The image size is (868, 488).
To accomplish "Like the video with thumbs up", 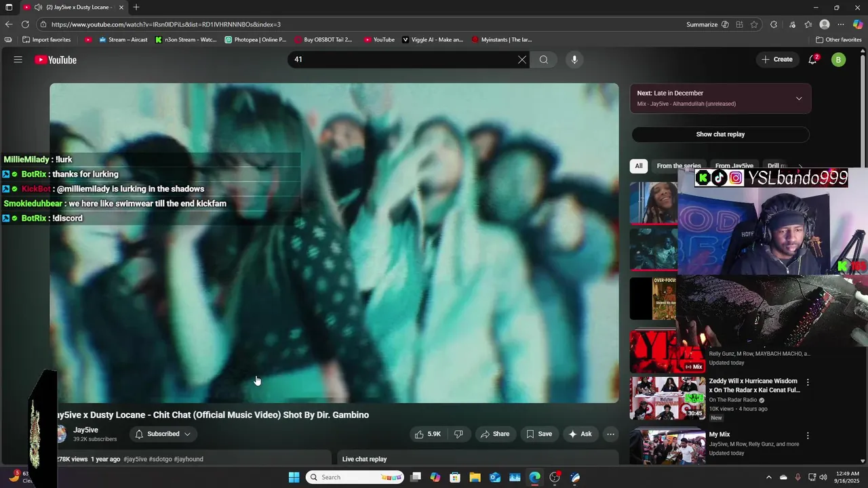I will click(428, 434).
